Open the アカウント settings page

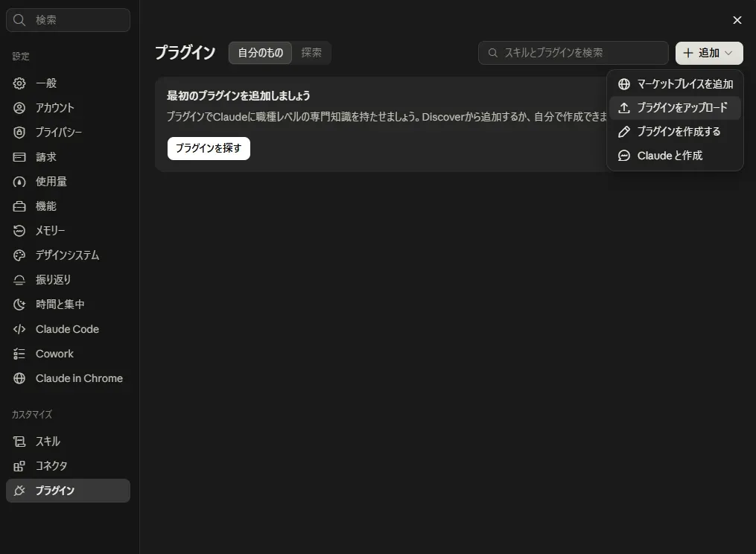pos(68,108)
